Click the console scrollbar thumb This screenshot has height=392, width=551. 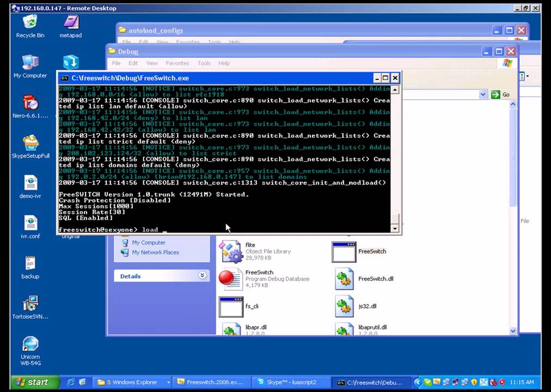(x=395, y=219)
